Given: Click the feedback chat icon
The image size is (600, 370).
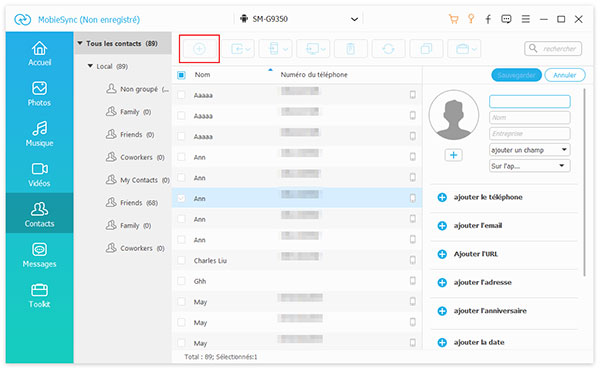Looking at the screenshot, I should (506, 19).
